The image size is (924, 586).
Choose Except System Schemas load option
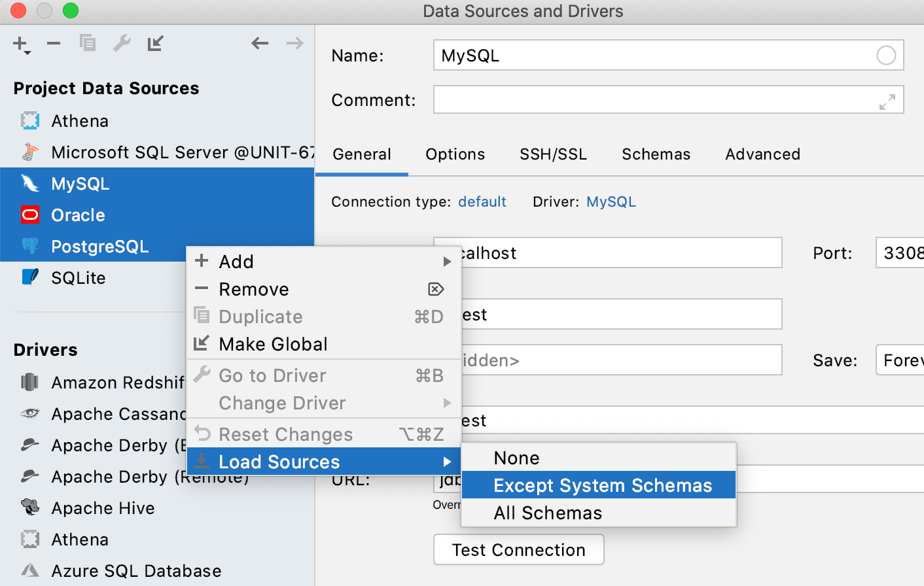(x=602, y=485)
